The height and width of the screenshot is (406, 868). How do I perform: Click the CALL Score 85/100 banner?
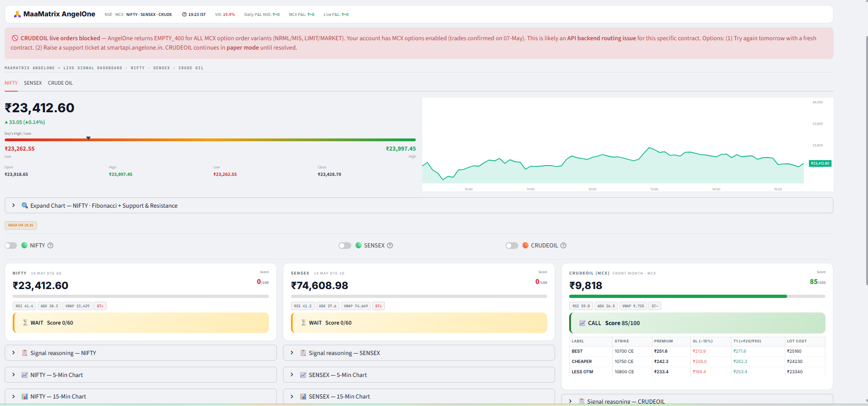coord(697,323)
